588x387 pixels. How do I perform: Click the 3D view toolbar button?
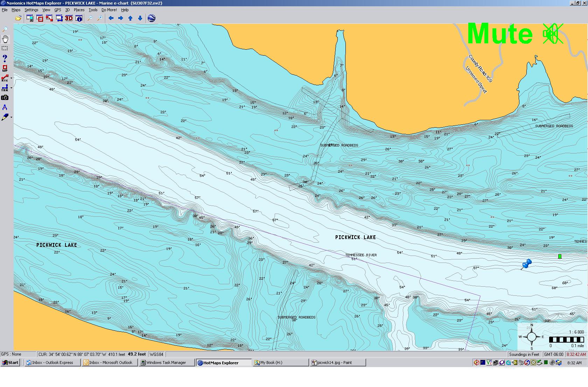click(69, 18)
